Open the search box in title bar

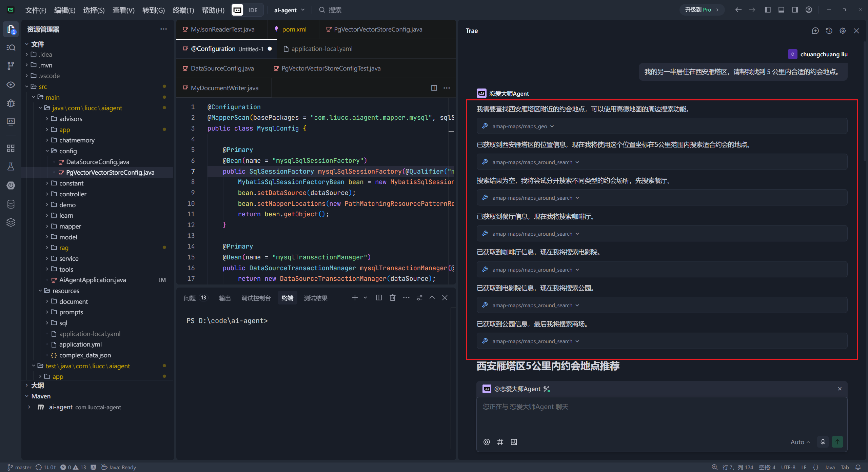[331, 10]
